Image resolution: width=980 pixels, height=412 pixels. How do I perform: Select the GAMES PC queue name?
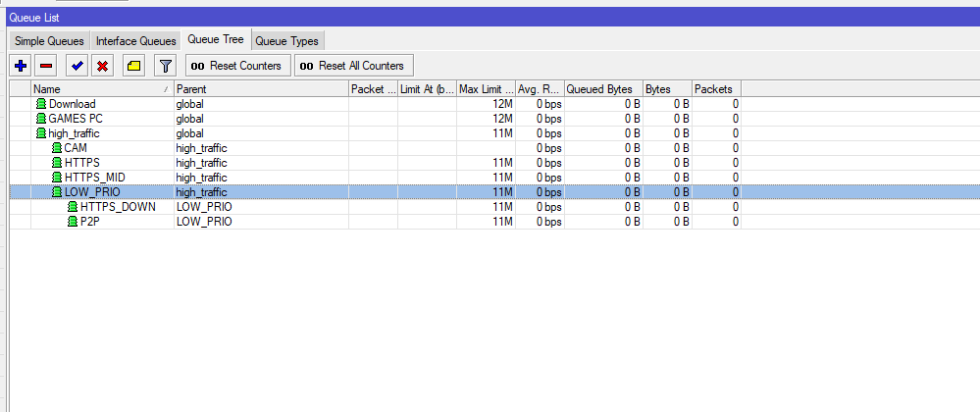pyautogui.click(x=76, y=119)
